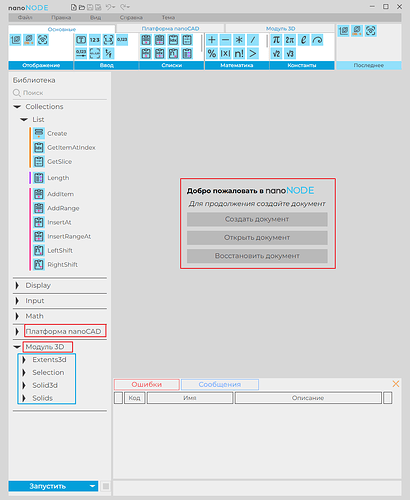Select the 2π constant icon
The height and width of the screenshot is (500, 410).
coord(290,40)
